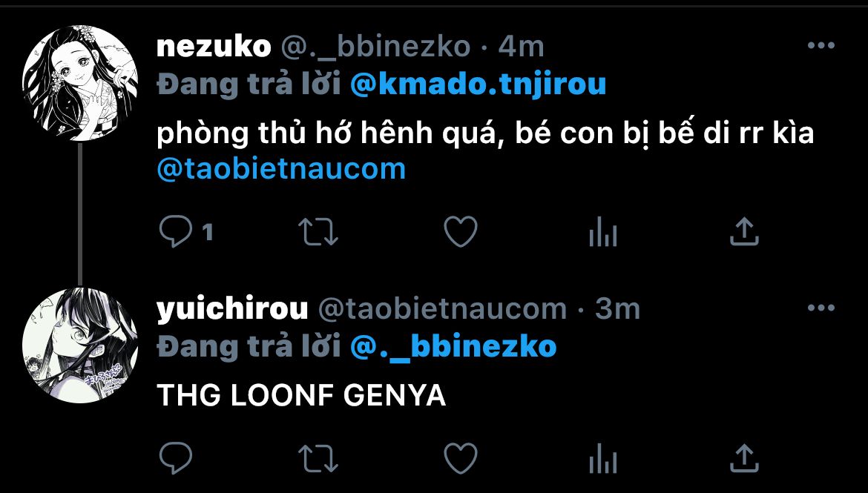Viewport: 868px width, 493px height.
Task: View analytics for nezuko's tweet
Action: [602, 233]
